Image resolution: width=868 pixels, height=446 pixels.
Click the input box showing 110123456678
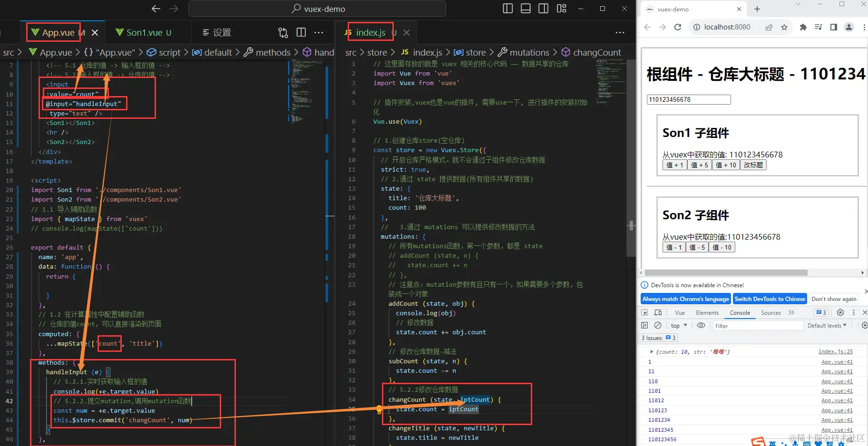(689, 99)
